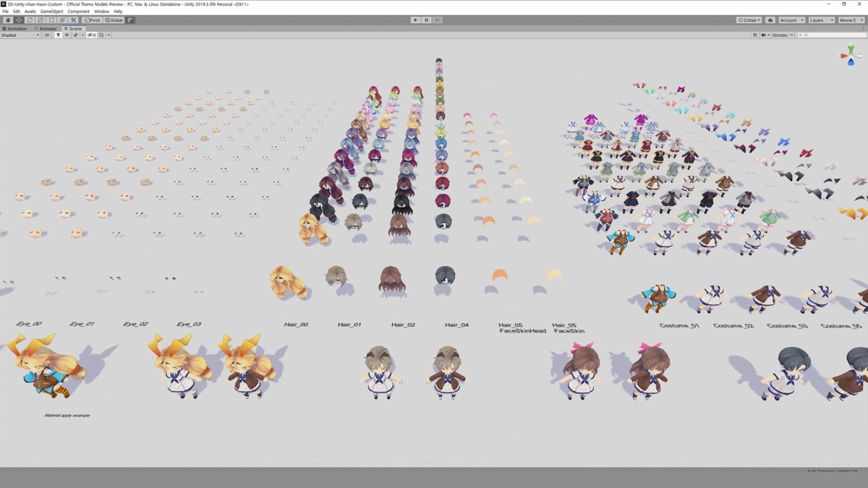
Task: Toggle scene lighting bulb
Action: click(59, 35)
